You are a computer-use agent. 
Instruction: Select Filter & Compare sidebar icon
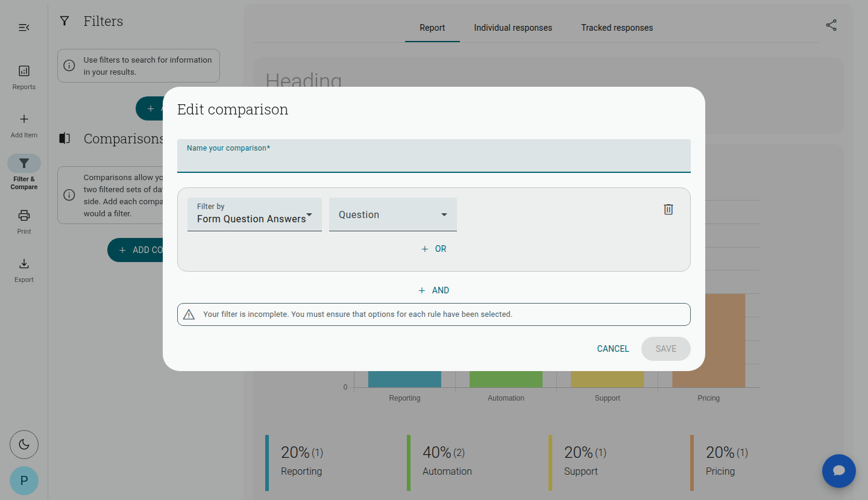tap(24, 163)
